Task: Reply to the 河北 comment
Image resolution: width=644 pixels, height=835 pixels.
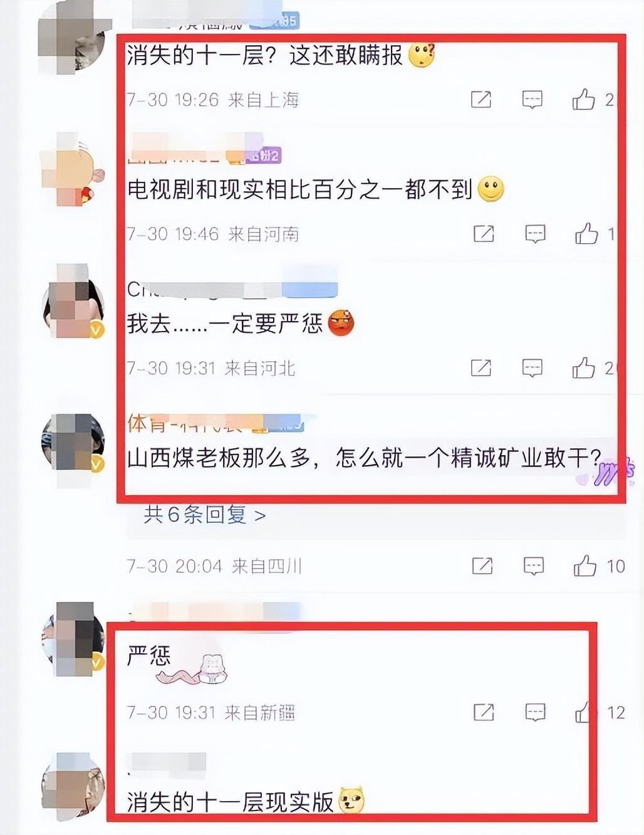Action: [532, 368]
